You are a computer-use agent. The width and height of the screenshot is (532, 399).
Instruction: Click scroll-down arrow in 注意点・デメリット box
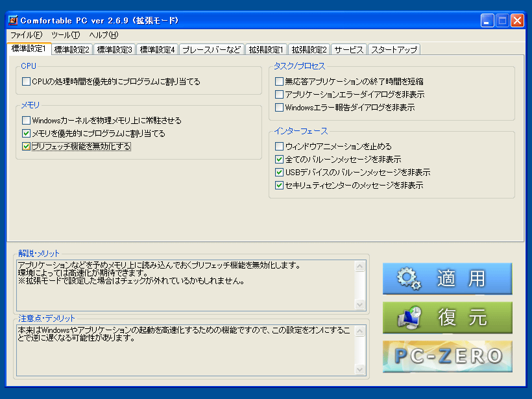360,369
